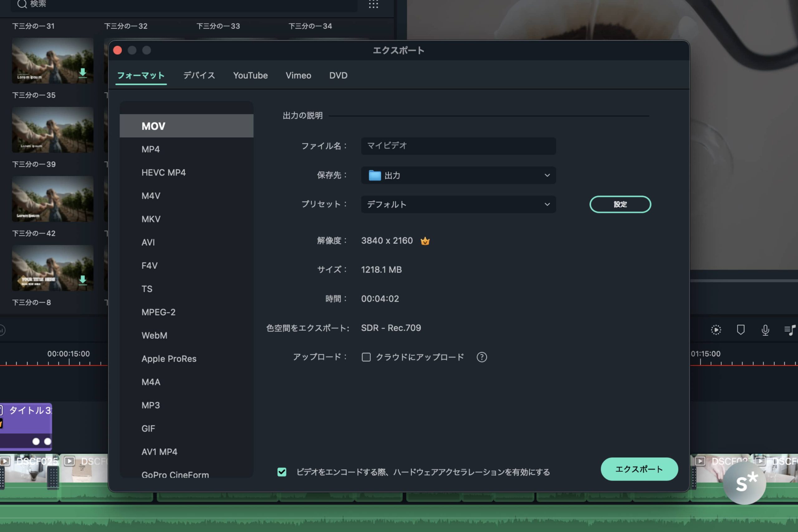
Task: Click the audio mixer music-note icon
Action: pos(790,330)
